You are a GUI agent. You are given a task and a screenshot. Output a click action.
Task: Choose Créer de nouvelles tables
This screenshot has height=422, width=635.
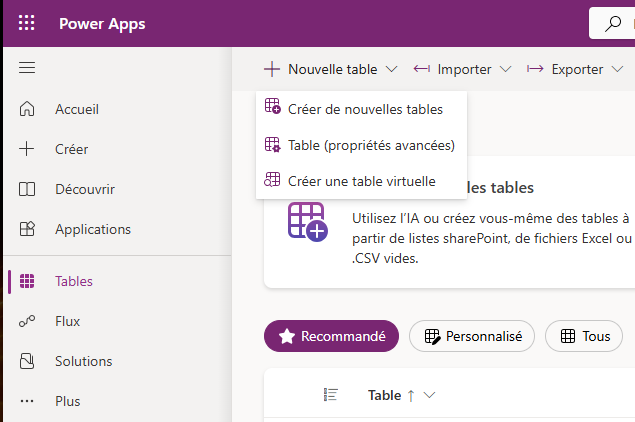[361, 109]
